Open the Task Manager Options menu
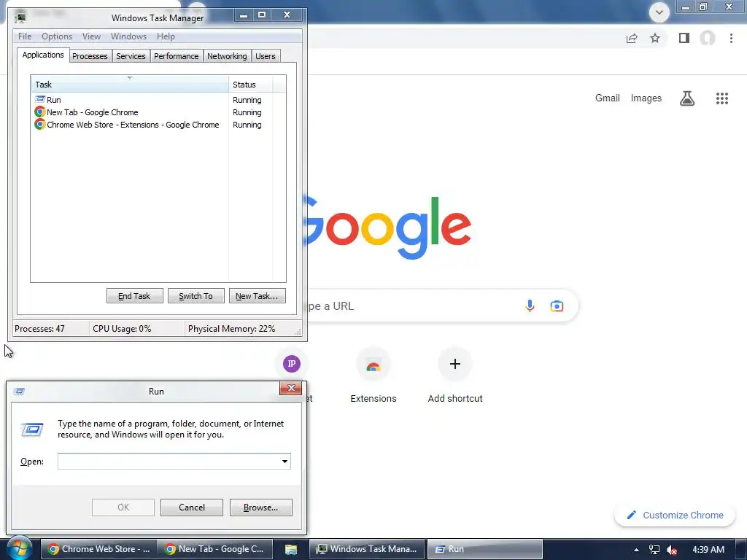Image resolution: width=747 pixels, height=560 pixels. click(57, 36)
